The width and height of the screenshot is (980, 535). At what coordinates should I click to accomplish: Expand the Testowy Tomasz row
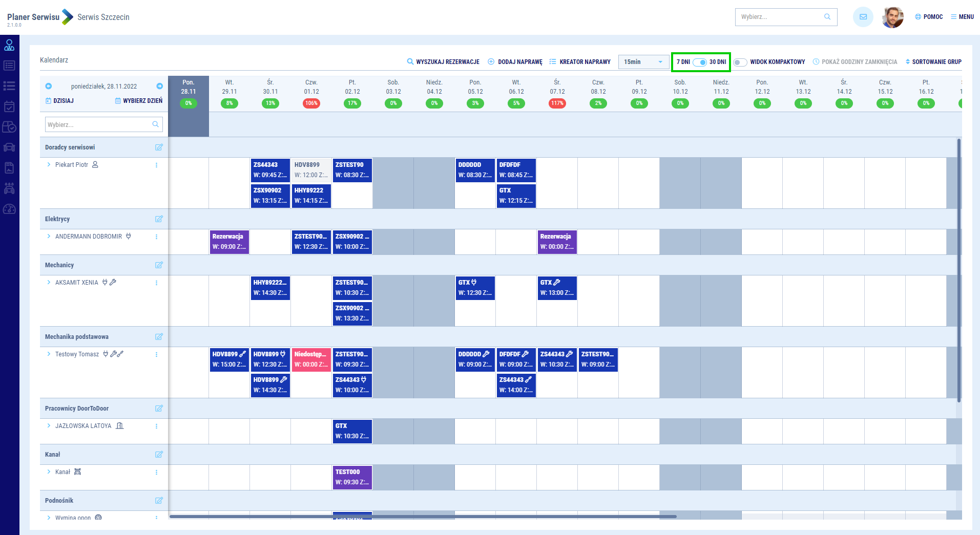point(49,354)
